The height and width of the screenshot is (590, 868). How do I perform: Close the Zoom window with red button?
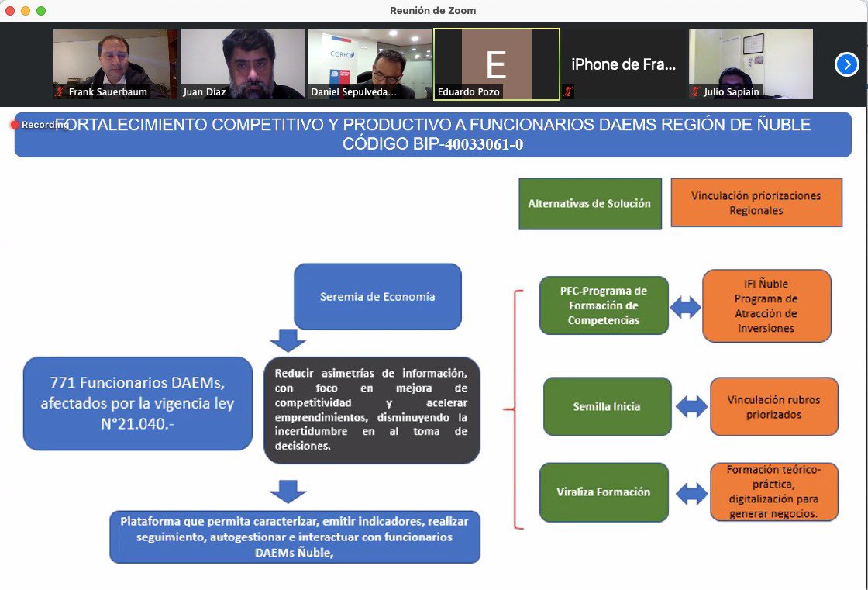click(x=10, y=11)
